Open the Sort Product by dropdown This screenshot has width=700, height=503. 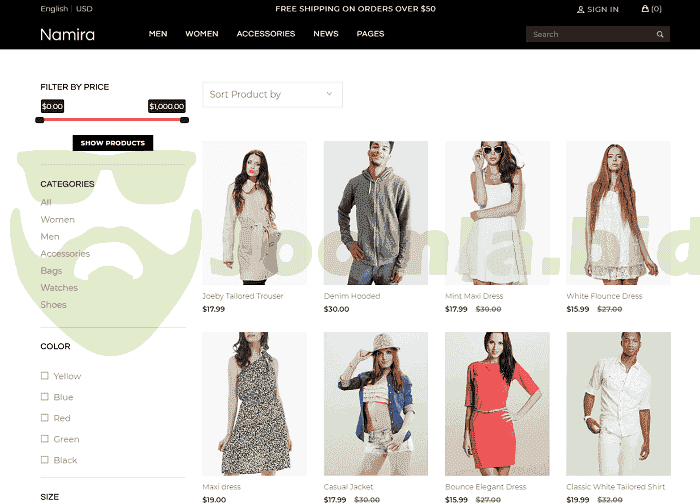[x=272, y=94]
